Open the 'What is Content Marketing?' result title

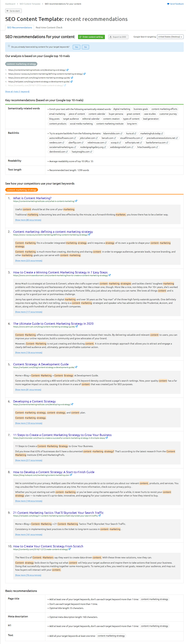(x=32, y=198)
